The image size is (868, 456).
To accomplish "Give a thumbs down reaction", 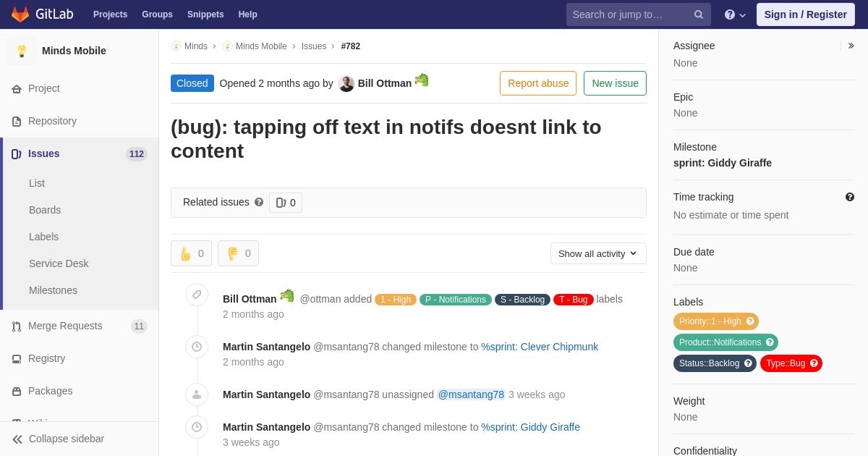I will pyautogui.click(x=238, y=253).
